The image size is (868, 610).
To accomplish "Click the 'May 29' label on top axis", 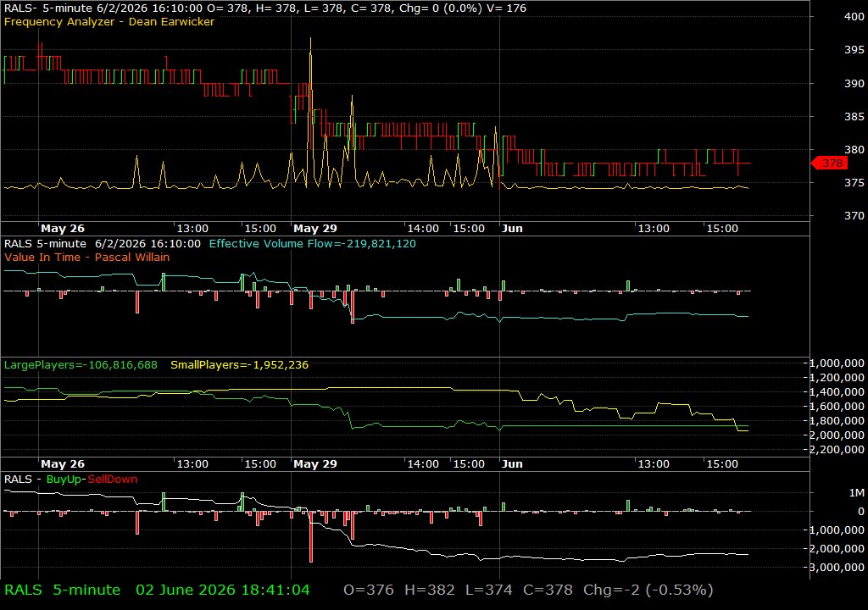I will tap(315, 228).
